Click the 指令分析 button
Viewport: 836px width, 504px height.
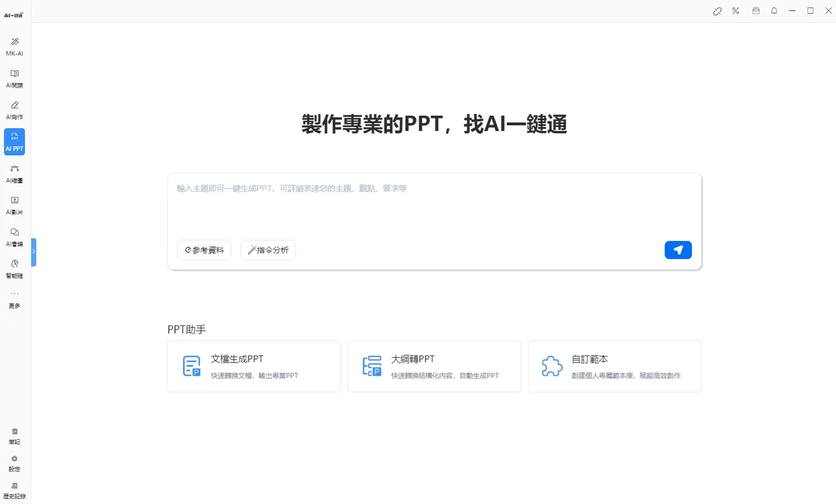pos(268,250)
